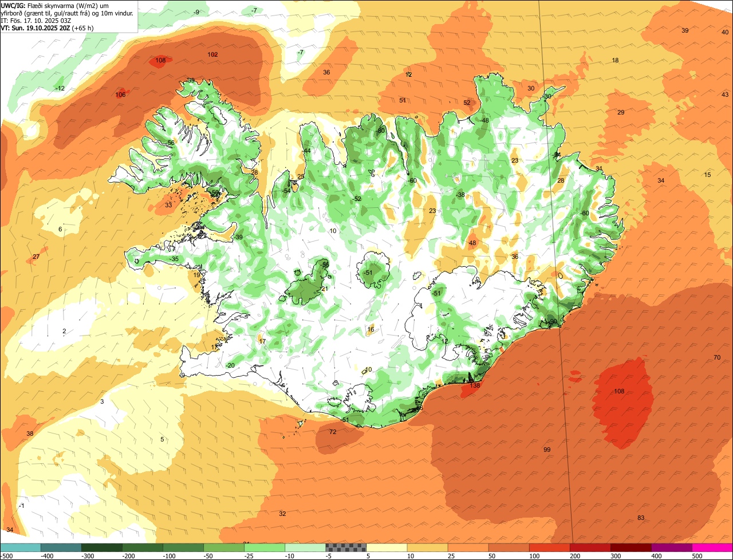Click the checkered -5 to 5 legend swatch
The height and width of the screenshot is (560, 733).
pyautogui.click(x=346, y=547)
